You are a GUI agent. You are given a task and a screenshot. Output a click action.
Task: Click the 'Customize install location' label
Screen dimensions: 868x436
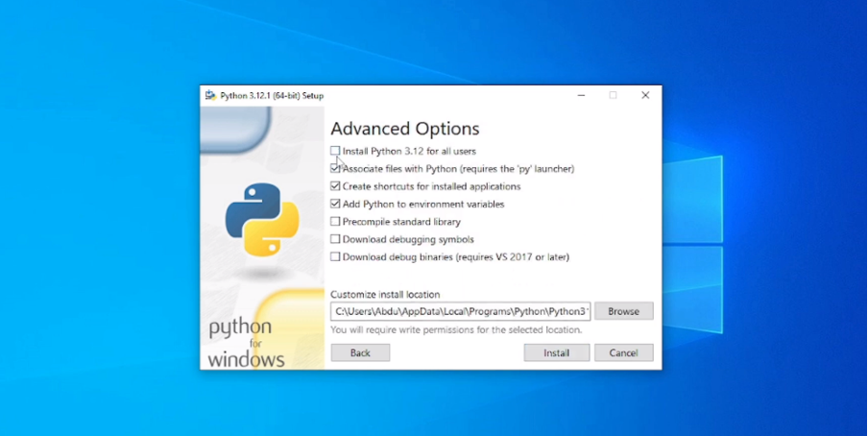pyautogui.click(x=385, y=295)
